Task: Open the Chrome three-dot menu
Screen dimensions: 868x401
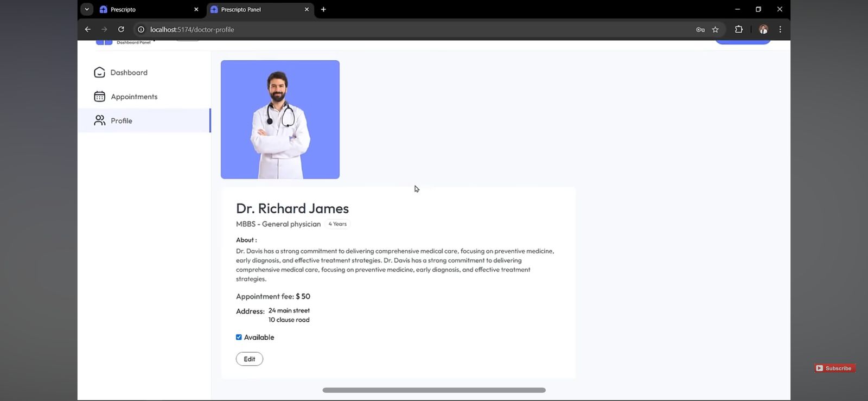Action: 780,29
